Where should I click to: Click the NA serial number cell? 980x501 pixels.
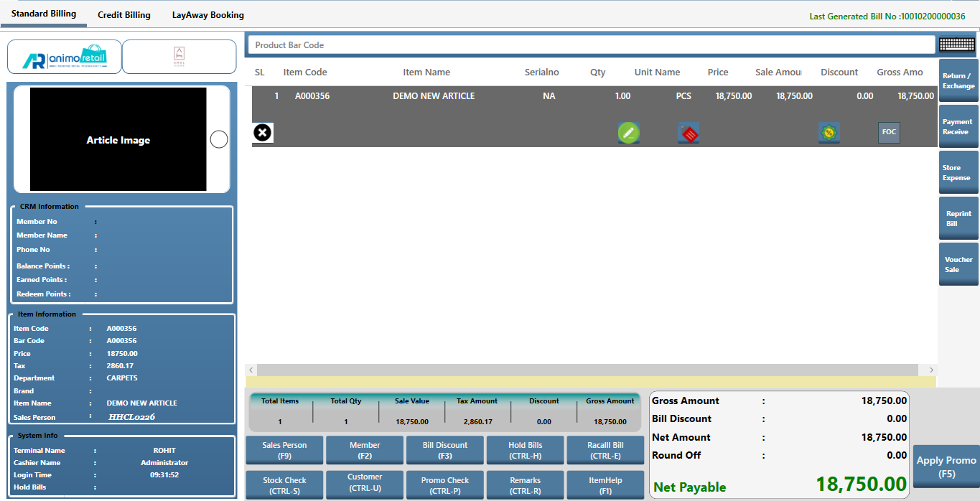[x=549, y=96]
